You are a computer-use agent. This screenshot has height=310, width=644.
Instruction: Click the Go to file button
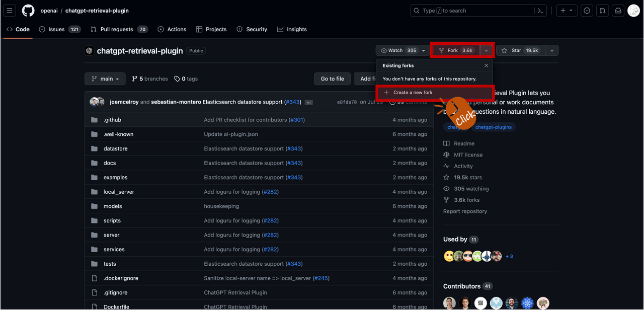tap(332, 79)
